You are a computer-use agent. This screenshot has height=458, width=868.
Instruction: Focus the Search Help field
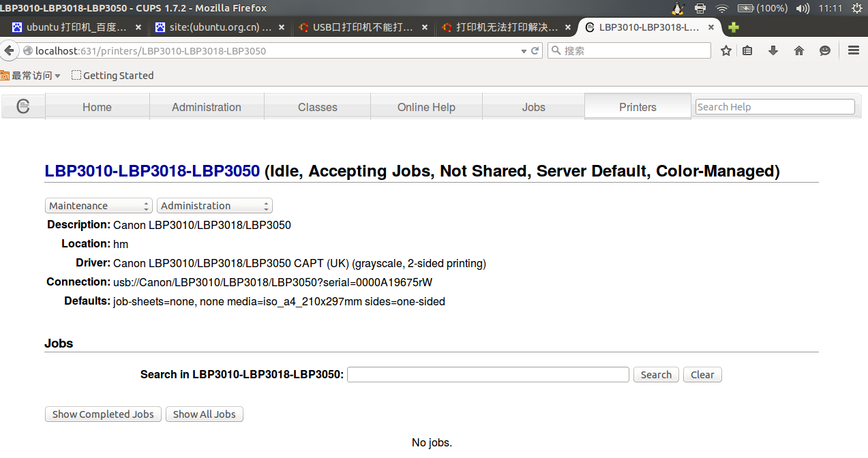[x=775, y=106]
